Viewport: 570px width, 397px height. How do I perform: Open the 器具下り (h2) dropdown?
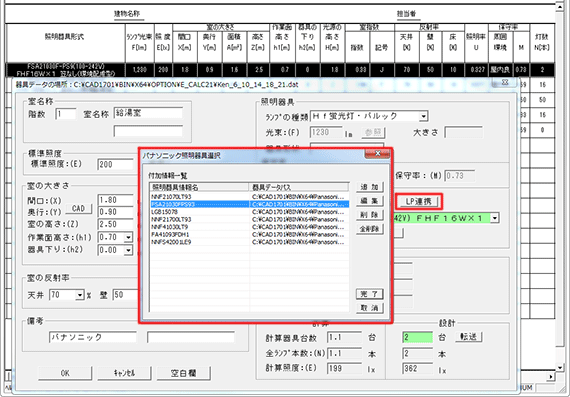pyautogui.click(x=128, y=250)
